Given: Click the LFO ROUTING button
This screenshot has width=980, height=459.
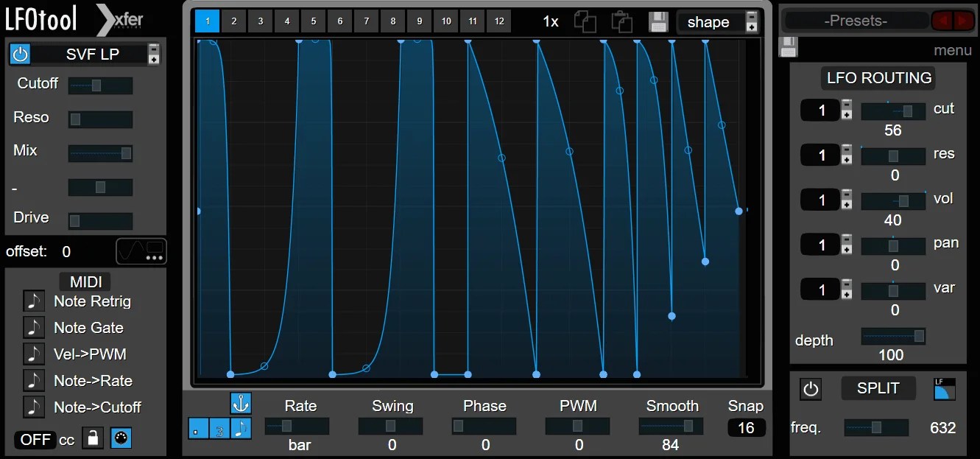Looking at the screenshot, I should pos(878,77).
